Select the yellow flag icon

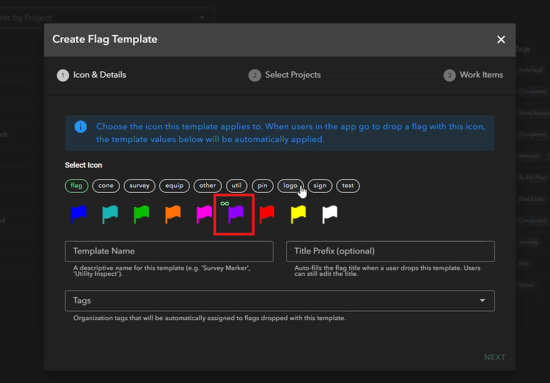pyautogui.click(x=299, y=214)
